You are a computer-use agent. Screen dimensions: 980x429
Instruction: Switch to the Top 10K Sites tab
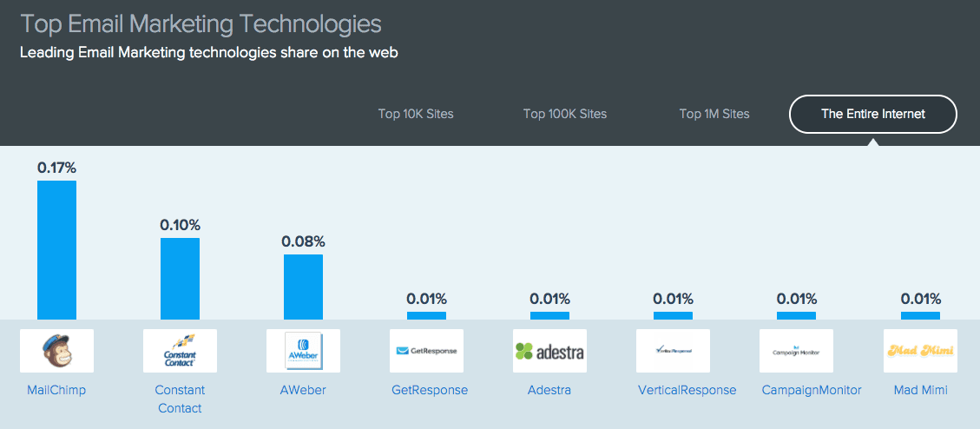click(x=416, y=114)
